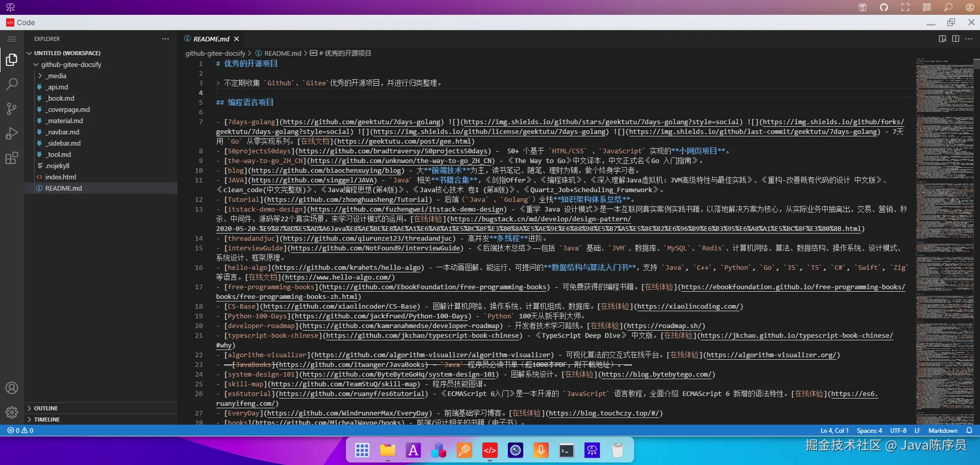This screenshot has height=465, width=980.
Task: Click the Python-100-Days repository link
Action: (x=382, y=316)
